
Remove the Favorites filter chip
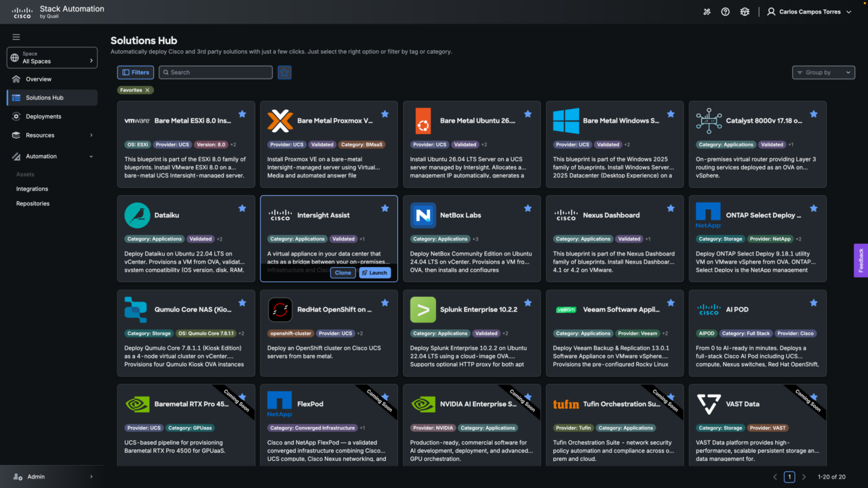tap(147, 90)
